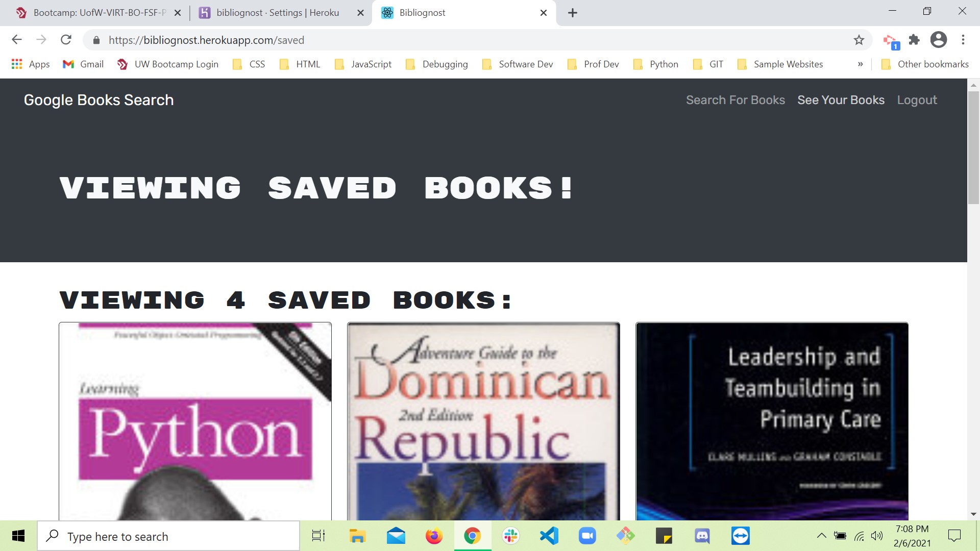Expand the hidden bookmarks chevron
980x551 pixels.
coord(860,64)
